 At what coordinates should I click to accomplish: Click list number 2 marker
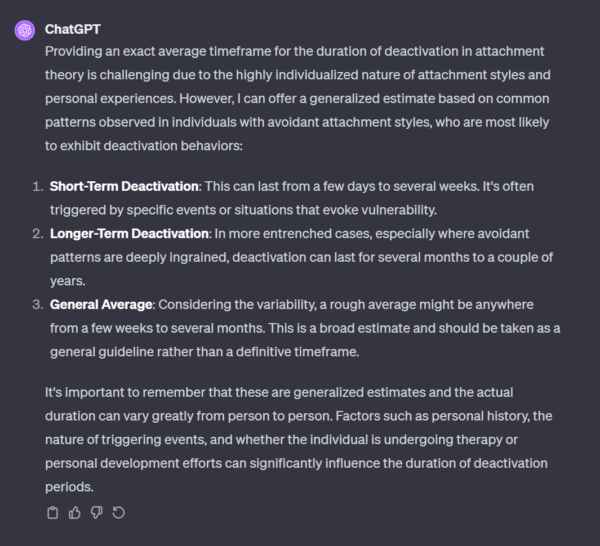[38, 233]
